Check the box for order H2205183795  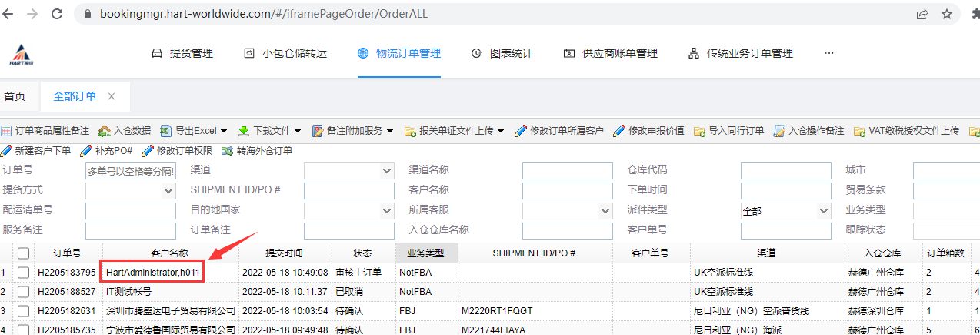pos(24,273)
